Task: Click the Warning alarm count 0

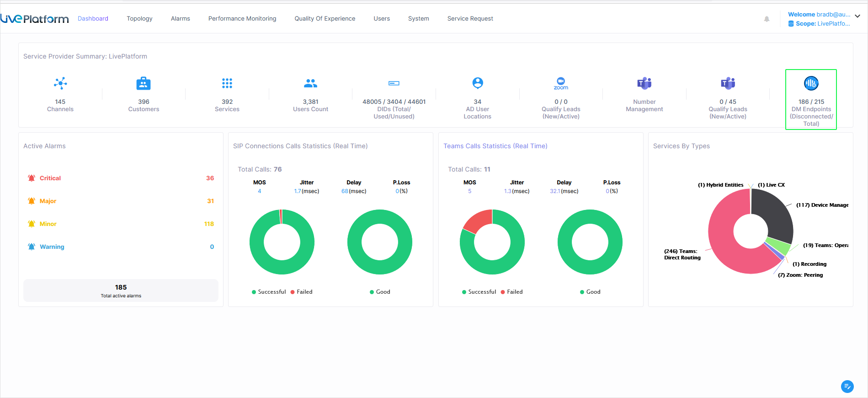Action: coord(212,247)
